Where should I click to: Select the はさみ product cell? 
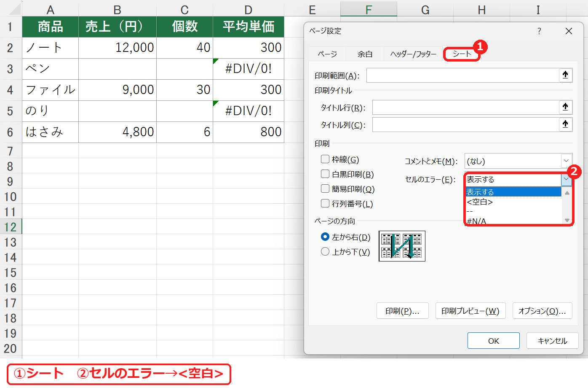coord(51,132)
